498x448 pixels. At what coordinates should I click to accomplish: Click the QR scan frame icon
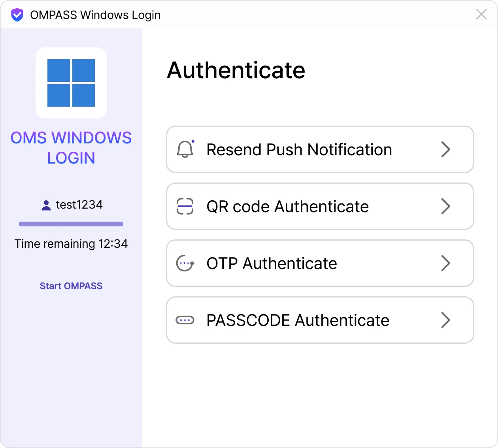pyautogui.click(x=185, y=206)
